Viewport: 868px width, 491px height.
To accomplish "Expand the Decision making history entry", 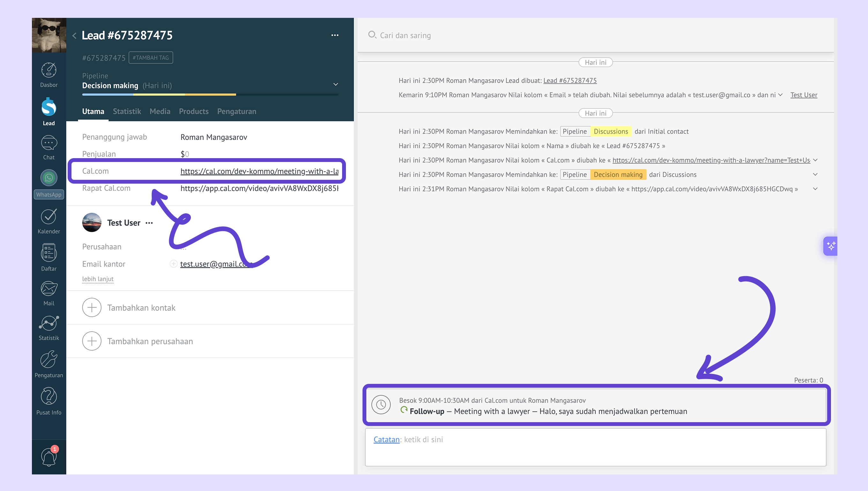I will point(815,174).
